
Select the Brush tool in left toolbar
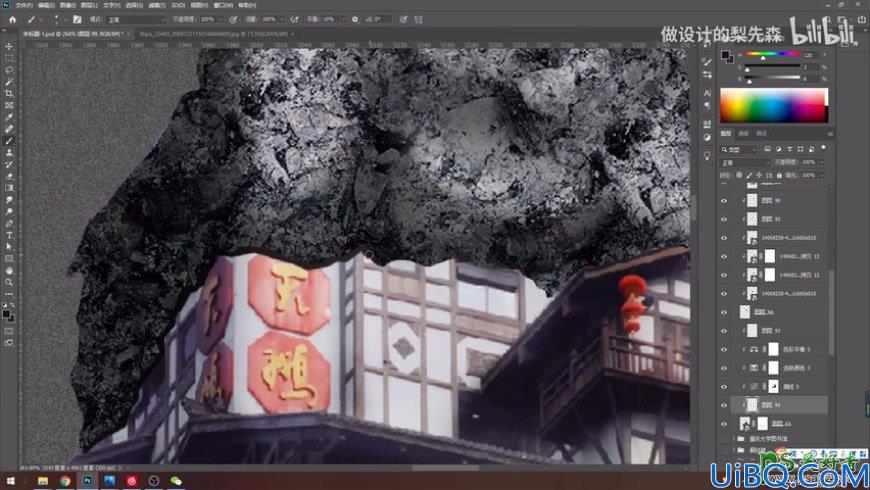tap(9, 141)
